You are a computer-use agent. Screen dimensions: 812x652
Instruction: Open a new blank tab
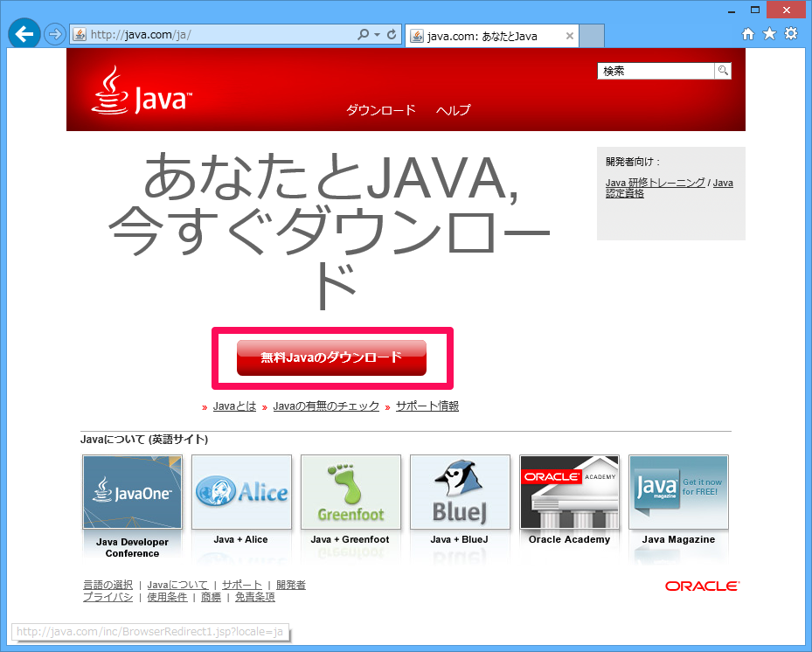coord(592,36)
